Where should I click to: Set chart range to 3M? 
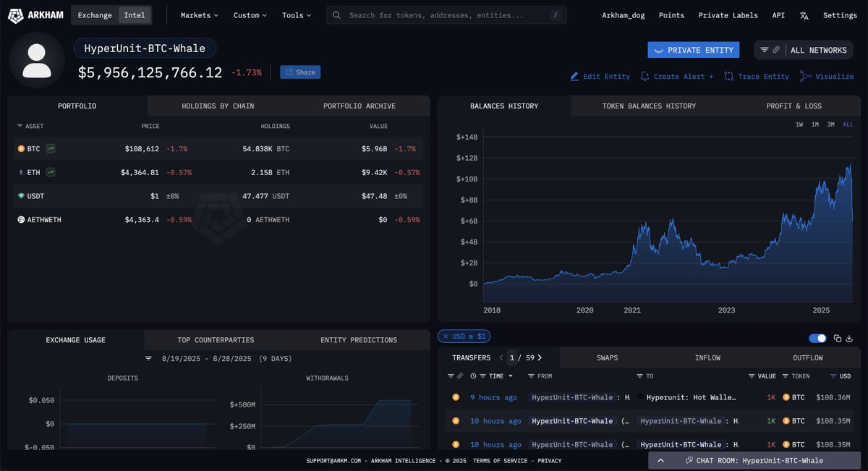[x=831, y=124]
